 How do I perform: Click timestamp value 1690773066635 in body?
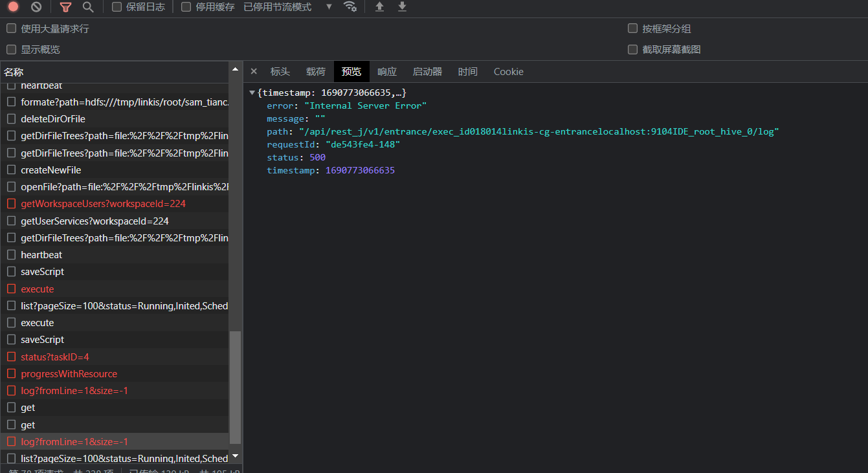(x=360, y=170)
